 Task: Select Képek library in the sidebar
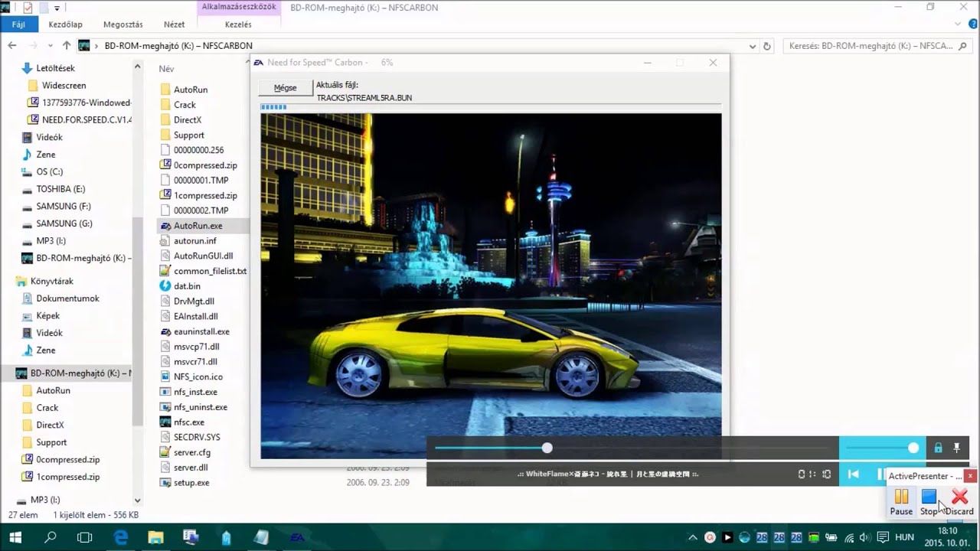point(47,315)
